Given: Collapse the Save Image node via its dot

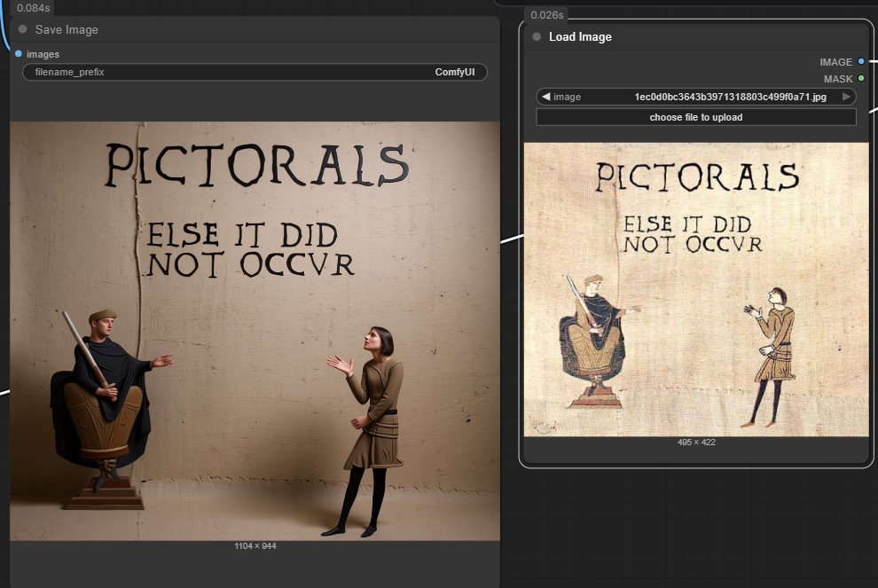Looking at the screenshot, I should pyautogui.click(x=22, y=29).
